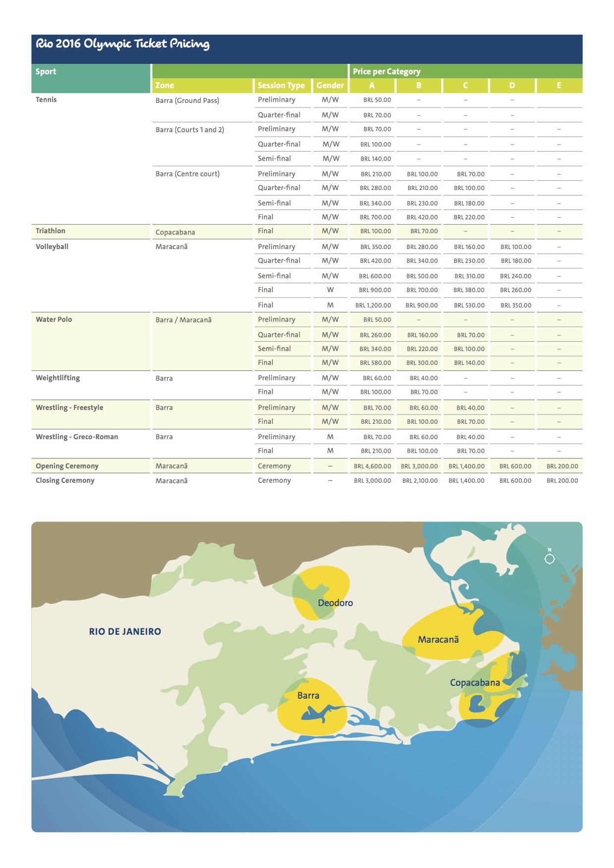Select the Deodoro zone label on the map
Viewport: 614px width, 868px height.
pyautogui.click(x=335, y=603)
